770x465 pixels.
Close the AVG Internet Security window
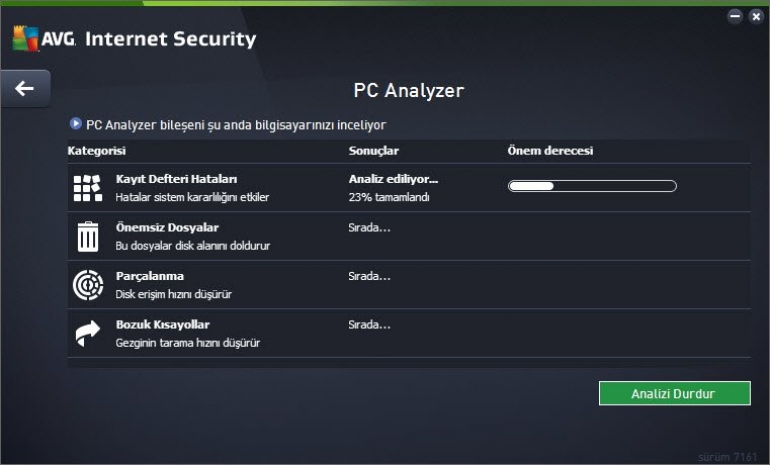tap(756, 17)
